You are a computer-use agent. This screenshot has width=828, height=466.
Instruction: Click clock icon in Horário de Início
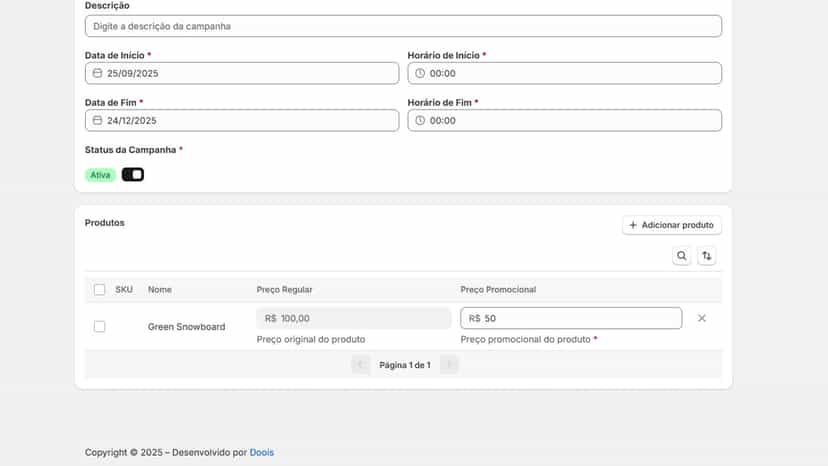(x=420, y=73)
